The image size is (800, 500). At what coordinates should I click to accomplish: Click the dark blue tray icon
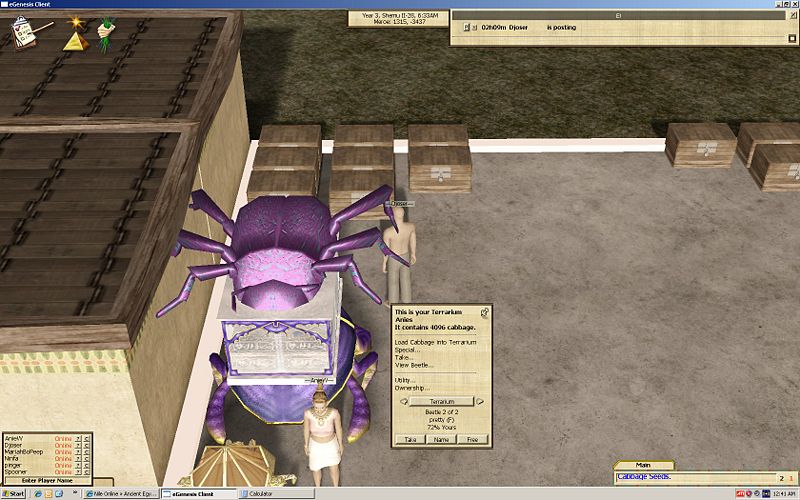pyautogui.click(x=766, y=494)
